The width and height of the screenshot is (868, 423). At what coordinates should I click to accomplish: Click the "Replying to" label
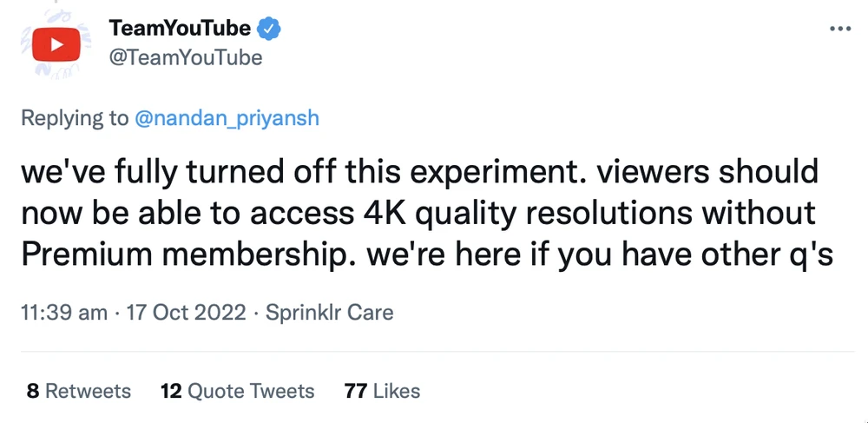[x=74, y=117]
